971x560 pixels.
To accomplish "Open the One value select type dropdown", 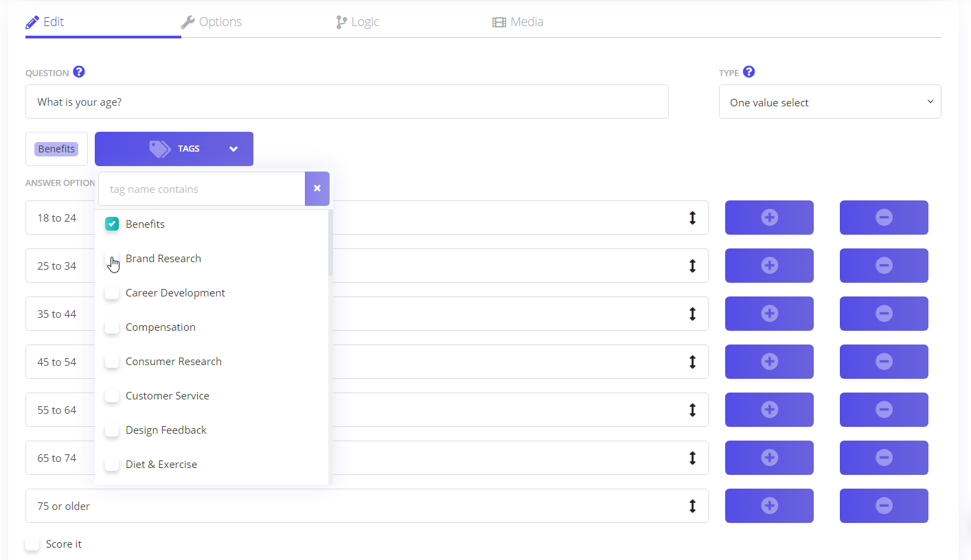I will [830, 102].
